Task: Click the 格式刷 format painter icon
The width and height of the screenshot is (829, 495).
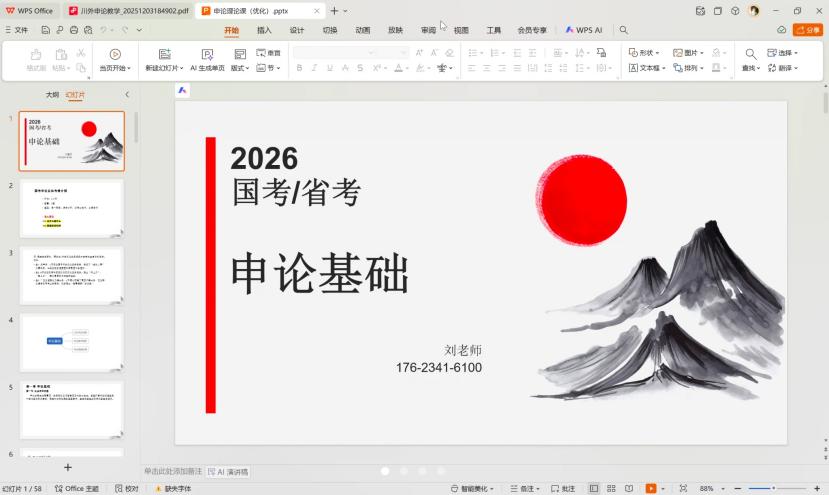Action: (x=36, y=55)
